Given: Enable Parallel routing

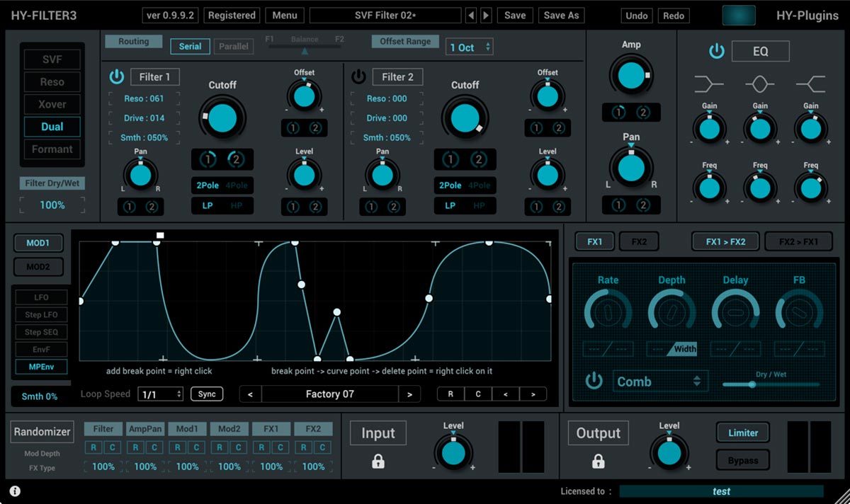Looking at the screenshot, I should [234, 46].
